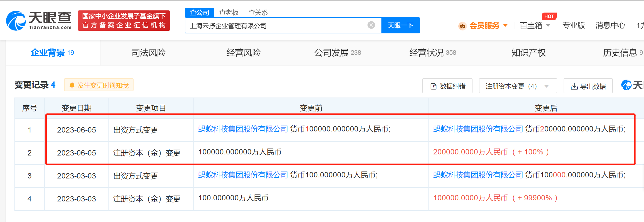Screen dimensions: 644x222
Task: Click the download icon in 导出数据
Action: [x=574, y=86]
